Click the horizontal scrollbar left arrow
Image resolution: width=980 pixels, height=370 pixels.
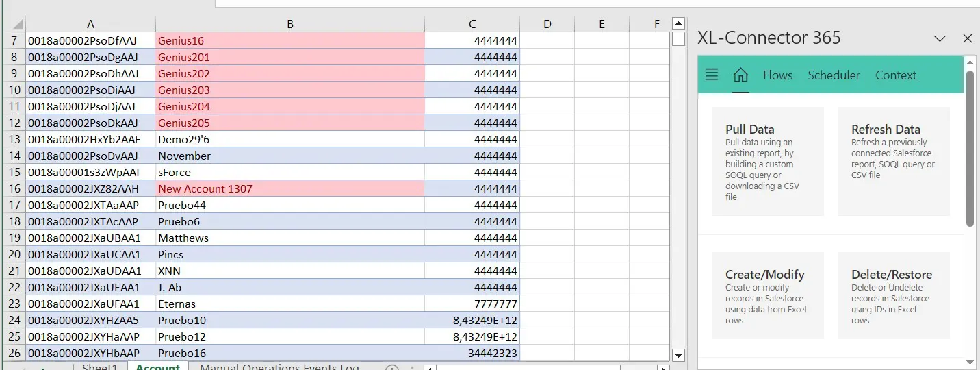point(430,368)
